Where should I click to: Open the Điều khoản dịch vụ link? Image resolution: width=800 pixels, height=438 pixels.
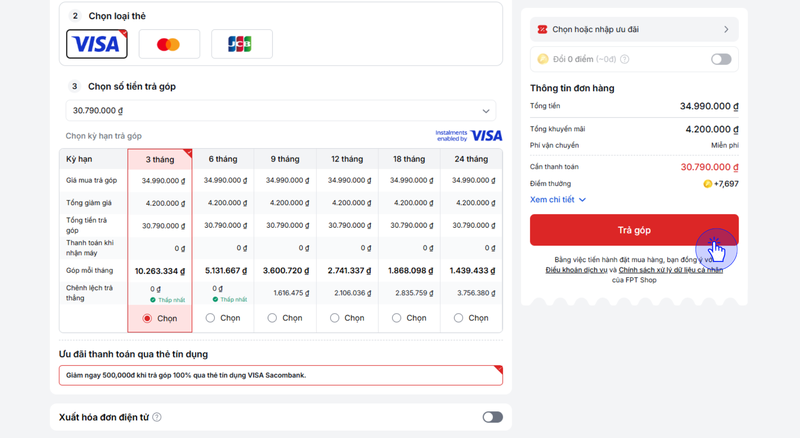point(577,270)
